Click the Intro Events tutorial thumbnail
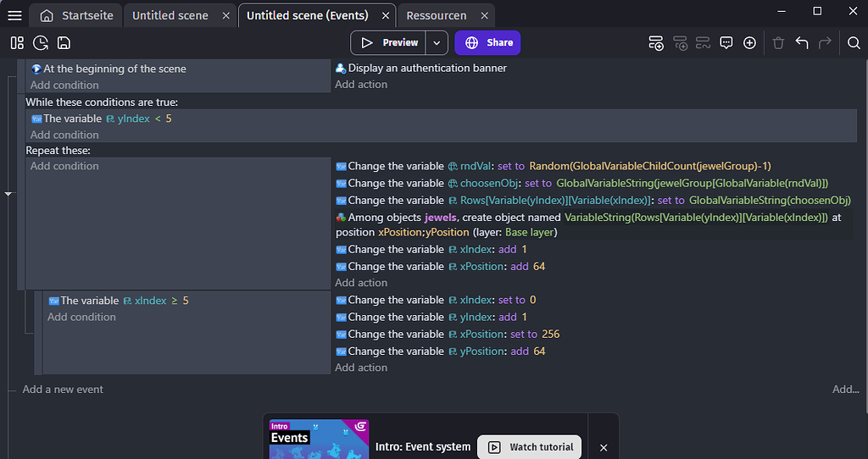 [319, 440]
